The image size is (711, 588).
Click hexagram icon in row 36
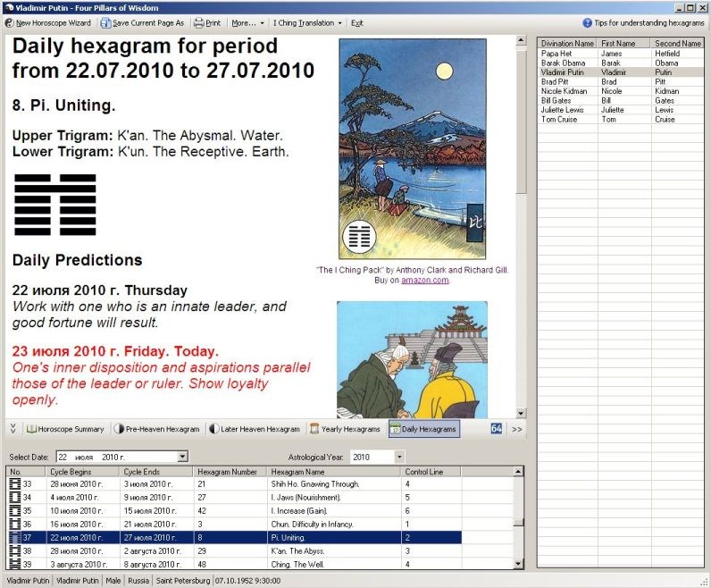coord(15,524)
